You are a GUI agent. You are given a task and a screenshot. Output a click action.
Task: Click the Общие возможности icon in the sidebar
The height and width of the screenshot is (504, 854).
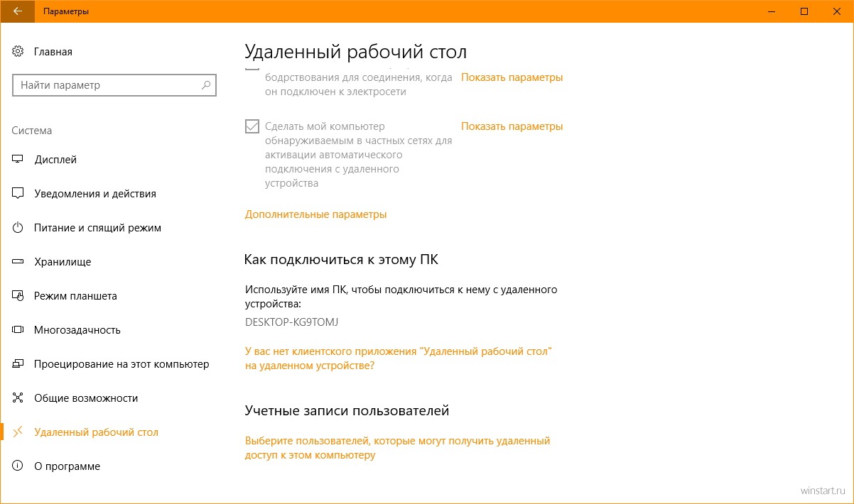click(18, 398)
